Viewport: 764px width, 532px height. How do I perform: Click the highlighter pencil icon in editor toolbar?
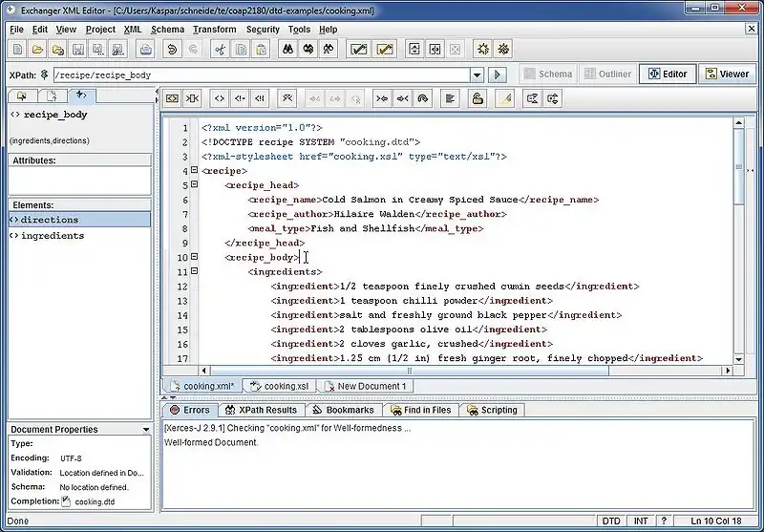click(x=503, y=97)
